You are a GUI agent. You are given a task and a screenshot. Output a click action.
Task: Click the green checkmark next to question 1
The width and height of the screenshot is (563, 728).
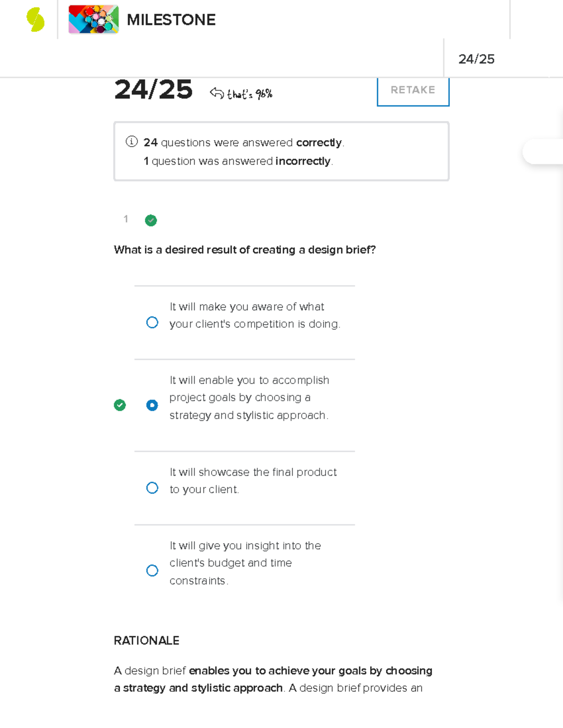tap(151, 220)
